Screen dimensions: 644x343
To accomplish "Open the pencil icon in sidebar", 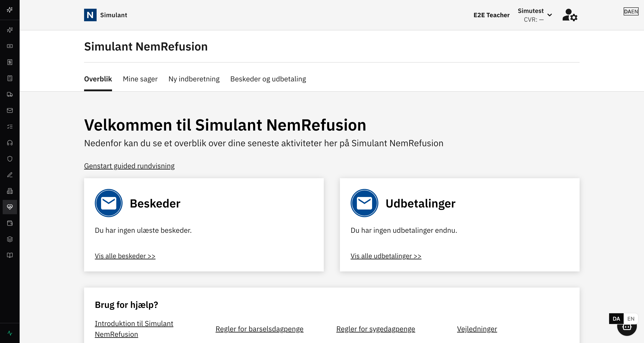I will click(10, 175).
